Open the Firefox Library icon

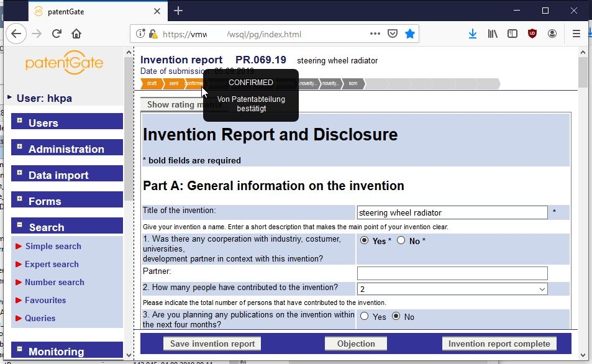(493, 34)
